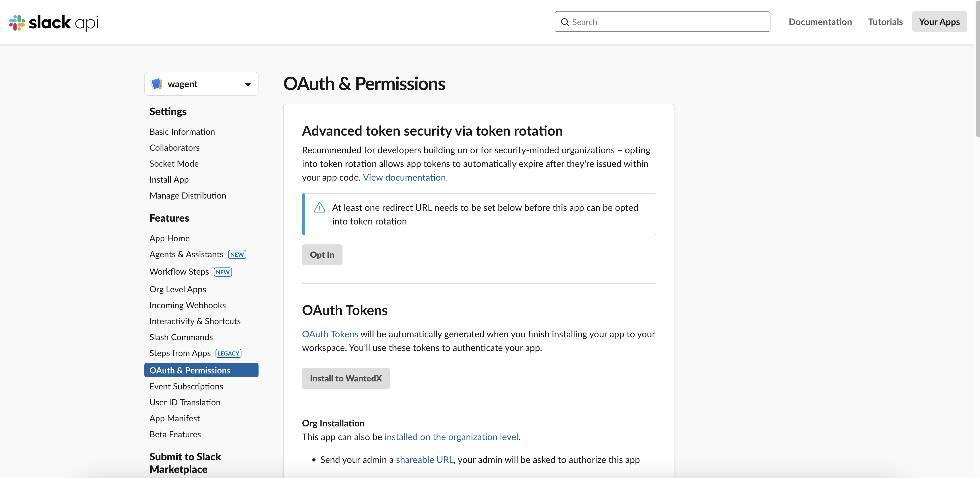Select Socket Mode in Settings sidebar
The width and height of the screenshot is (980, 478).
tap(174, 164)
